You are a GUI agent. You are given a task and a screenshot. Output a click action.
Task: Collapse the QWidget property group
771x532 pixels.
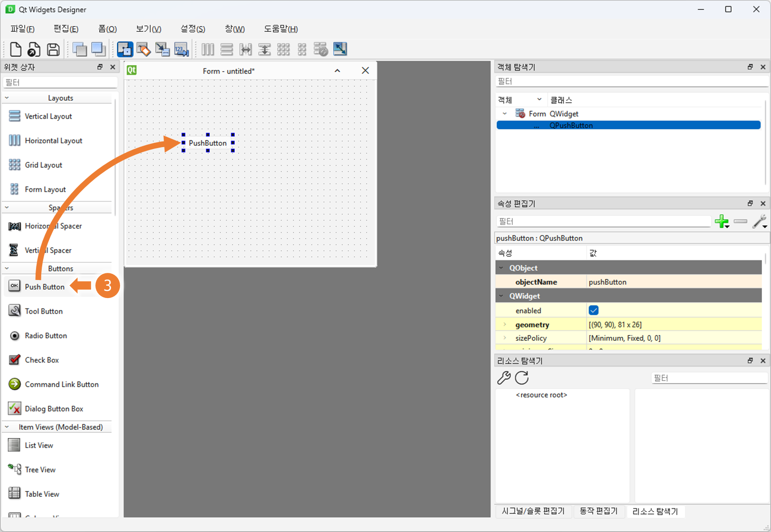click(502, 296)
